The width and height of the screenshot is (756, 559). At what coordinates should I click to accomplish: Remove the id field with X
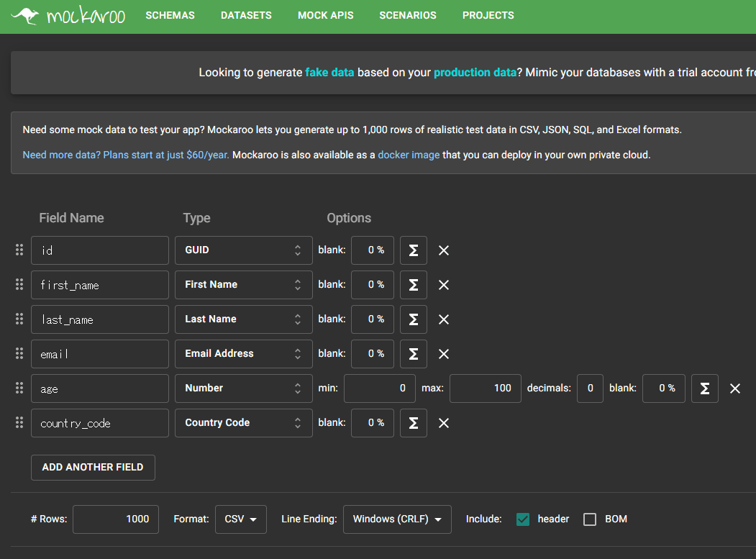[444, 250]
